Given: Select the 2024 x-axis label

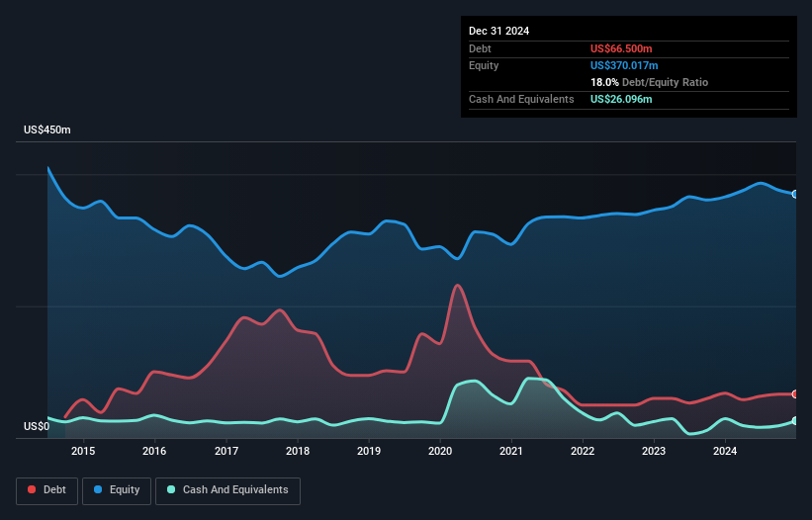Looking at the screenshot, I should tap(725, 451).
